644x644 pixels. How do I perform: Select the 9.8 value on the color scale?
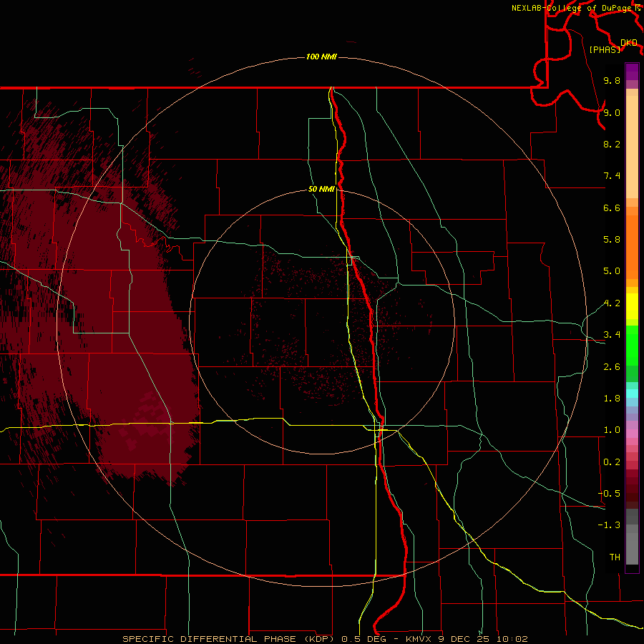click(x=612, y=80)
